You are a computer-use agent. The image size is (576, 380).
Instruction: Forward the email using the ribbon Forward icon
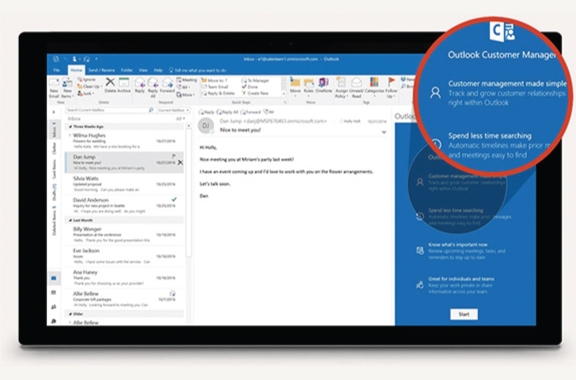click(x=167, y=85)
